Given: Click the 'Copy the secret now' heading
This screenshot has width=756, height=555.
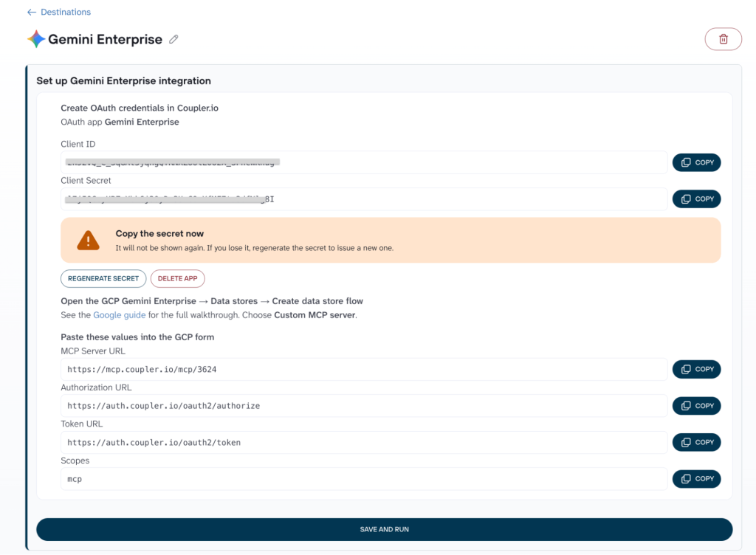Looking at the screenshot, I should pos(159,234).
